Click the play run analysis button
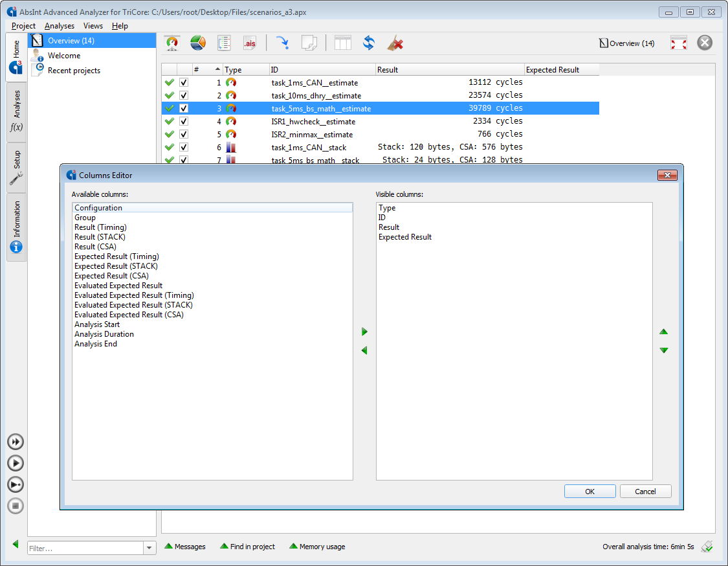This screenshot has width=728, height=566. coord(16,463)
